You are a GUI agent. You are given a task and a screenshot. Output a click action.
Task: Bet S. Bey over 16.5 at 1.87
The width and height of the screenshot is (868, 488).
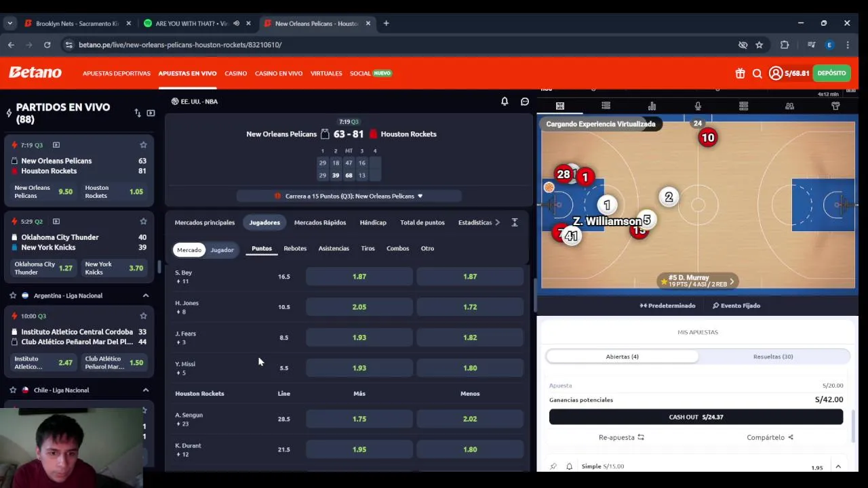pyautogui.click(x=359, y=277)
